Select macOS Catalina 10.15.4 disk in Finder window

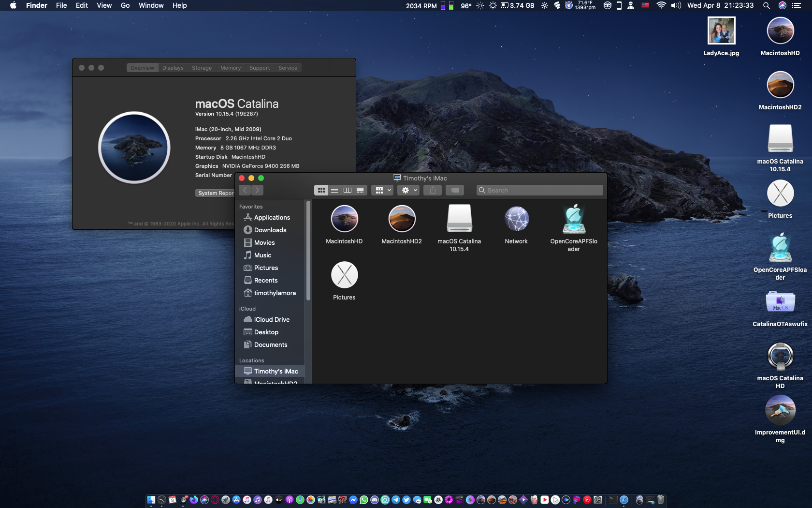(459, 219)
